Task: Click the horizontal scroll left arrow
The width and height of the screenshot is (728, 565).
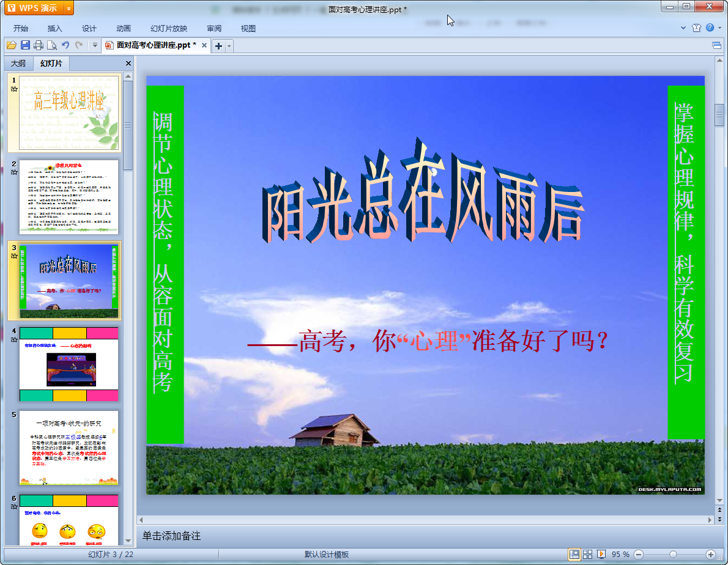Action: pos(141,520)
